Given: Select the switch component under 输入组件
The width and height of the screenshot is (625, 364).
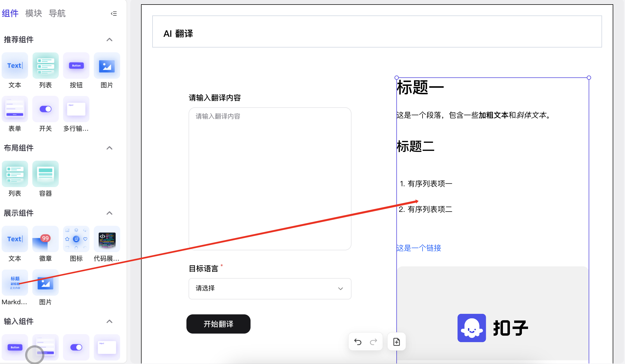Looking at the screenshot, I should (76, 347).
